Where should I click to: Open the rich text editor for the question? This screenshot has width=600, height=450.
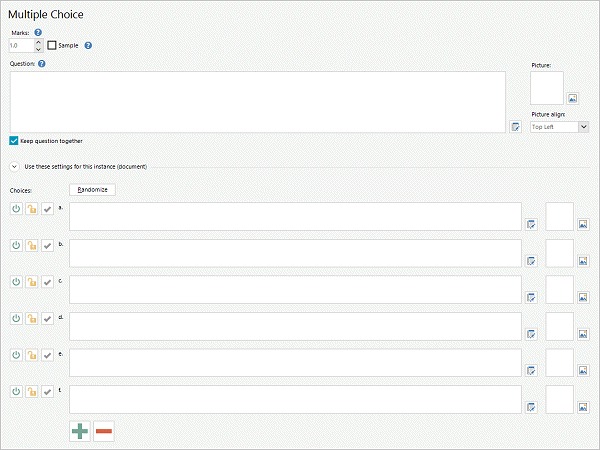(515, 127)
